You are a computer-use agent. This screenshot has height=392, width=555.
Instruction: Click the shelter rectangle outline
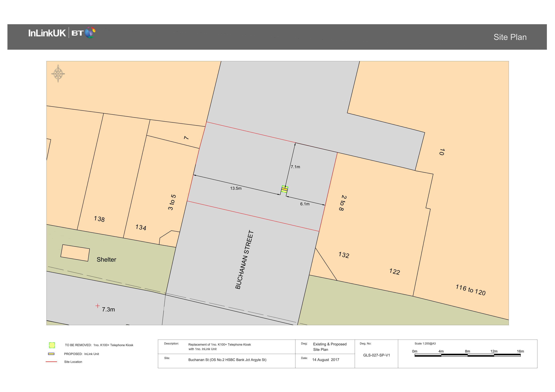tap(75, 253)
